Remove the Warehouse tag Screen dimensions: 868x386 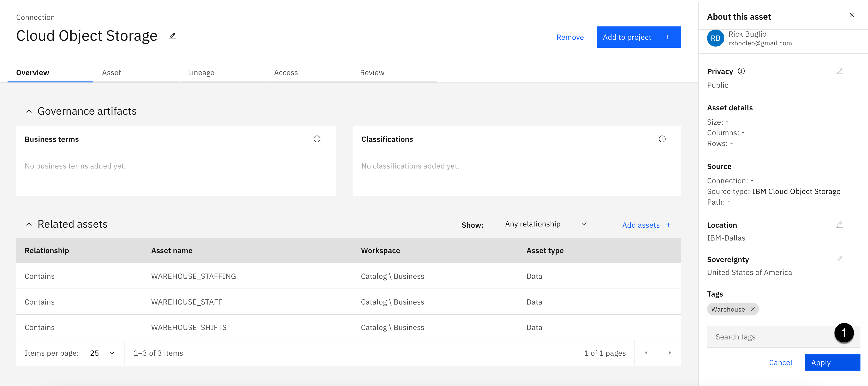coord(752,309)
